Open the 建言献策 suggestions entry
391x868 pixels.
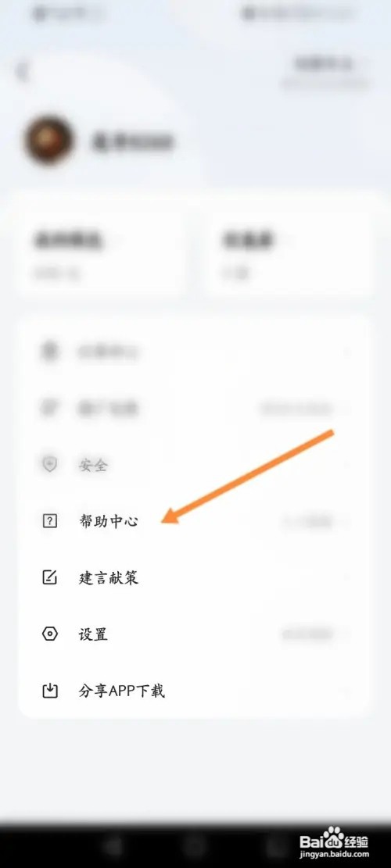pyautogui.click(x=195, y=577)
